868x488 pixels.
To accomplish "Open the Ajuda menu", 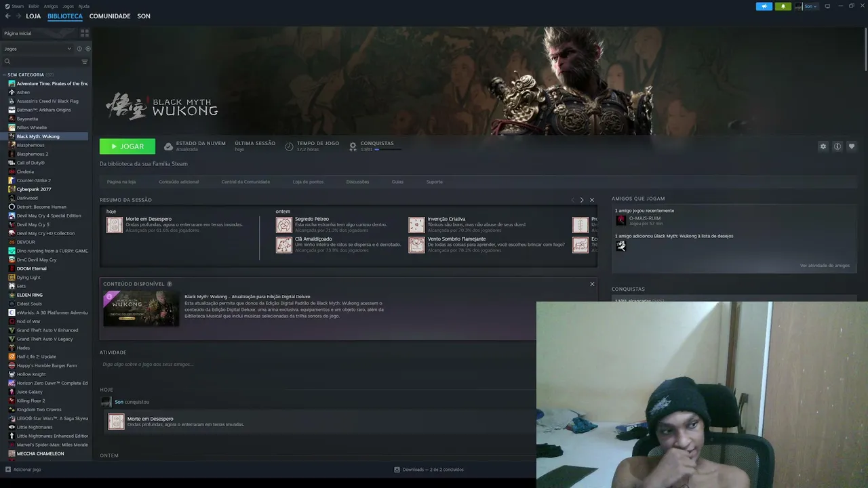I will pyautogui.click(x=83, y=6).
